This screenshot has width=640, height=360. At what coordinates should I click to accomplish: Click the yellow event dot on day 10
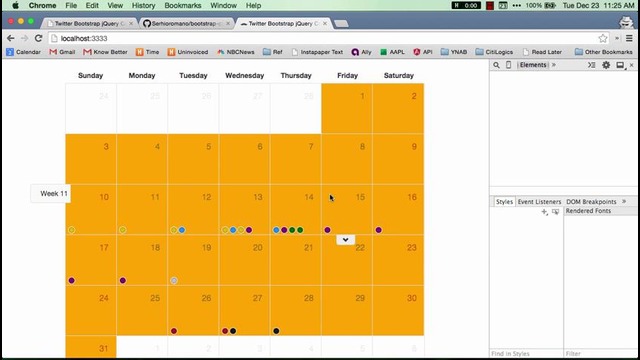(72, 230)
